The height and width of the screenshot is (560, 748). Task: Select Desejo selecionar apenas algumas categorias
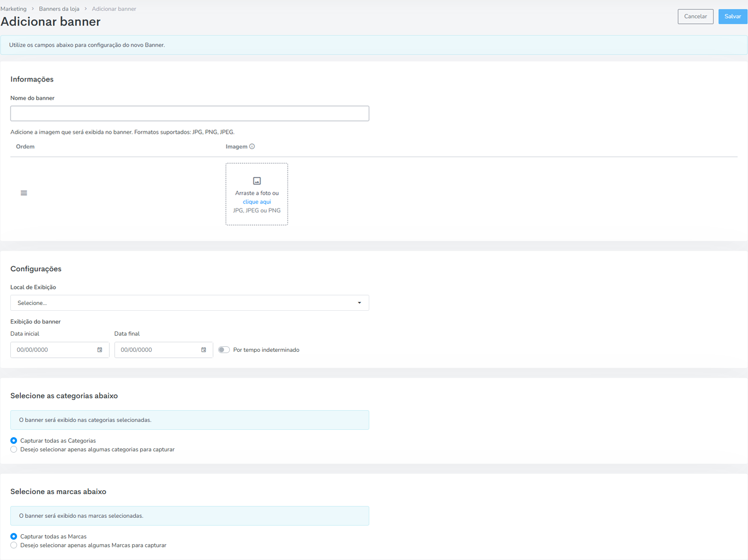coord(14,449)
